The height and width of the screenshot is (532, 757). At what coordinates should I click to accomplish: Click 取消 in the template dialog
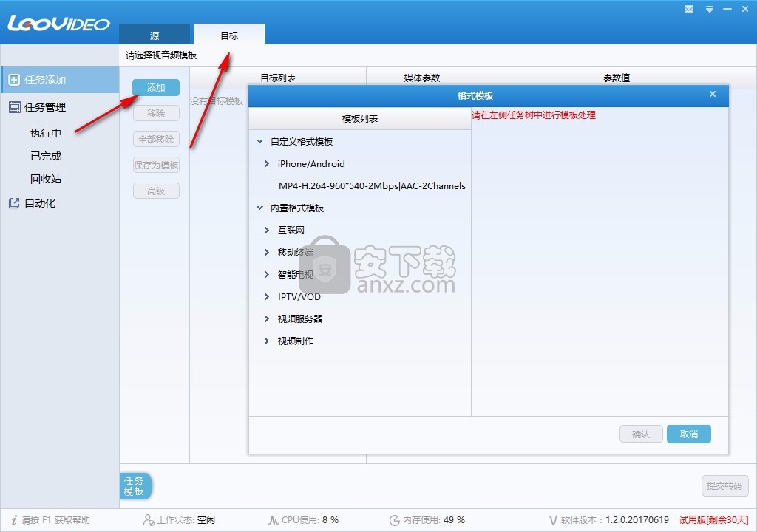coord(689,434)
